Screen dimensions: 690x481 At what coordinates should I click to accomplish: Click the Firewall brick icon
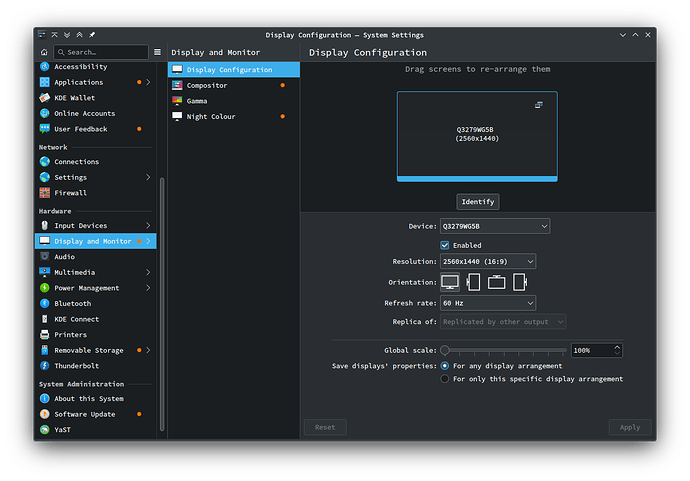pyautogui.click(x=44, y=193)
